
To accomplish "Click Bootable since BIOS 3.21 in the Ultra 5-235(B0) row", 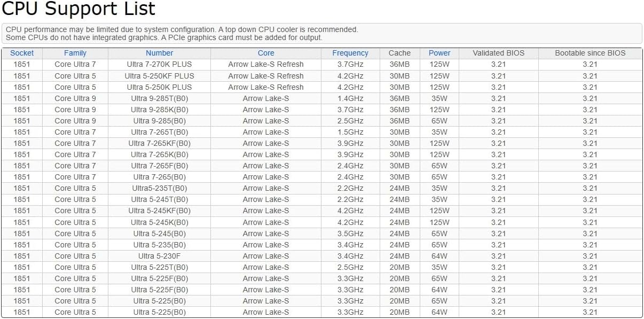I will pos(590,245).
